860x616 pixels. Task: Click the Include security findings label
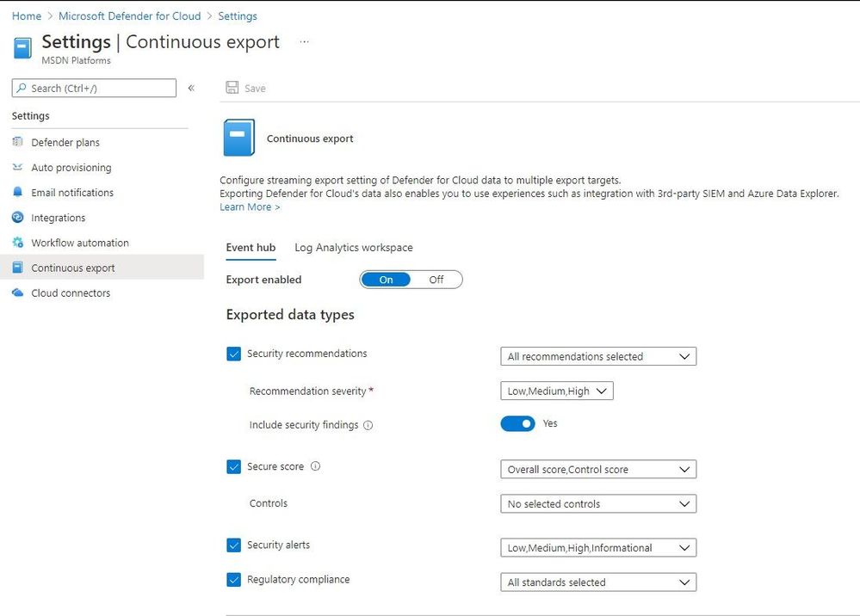pos(304,425)
